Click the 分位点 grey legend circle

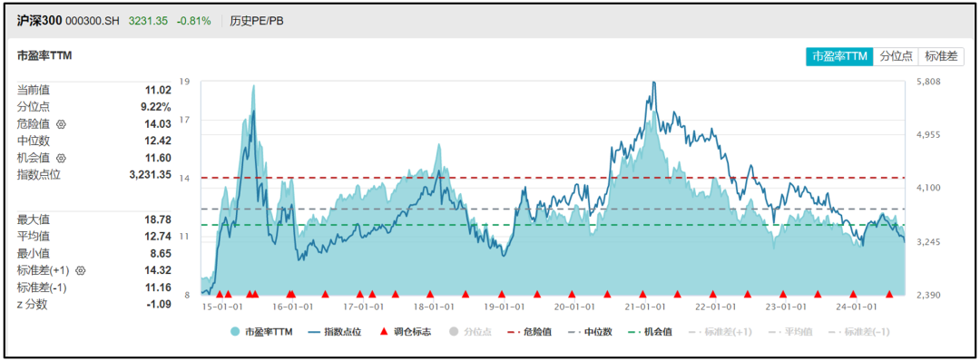click(454, 332)
